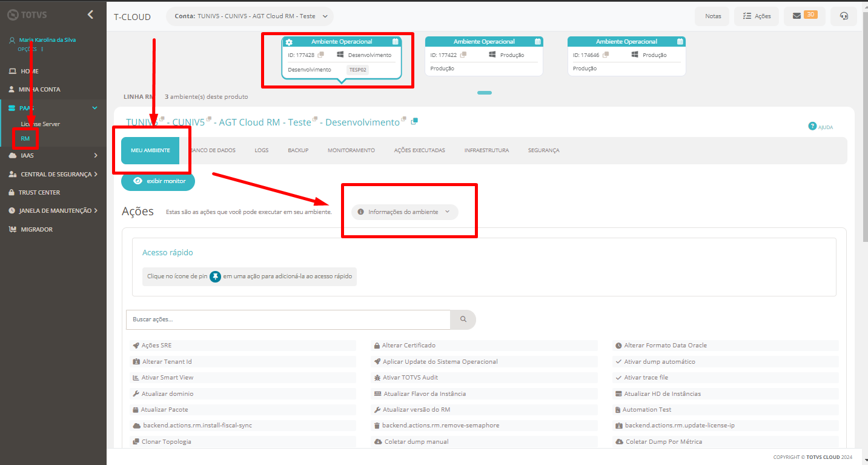Switch to the LOGS tab
The height and width of the screenshot is (465, 868).
pos(262,150)
